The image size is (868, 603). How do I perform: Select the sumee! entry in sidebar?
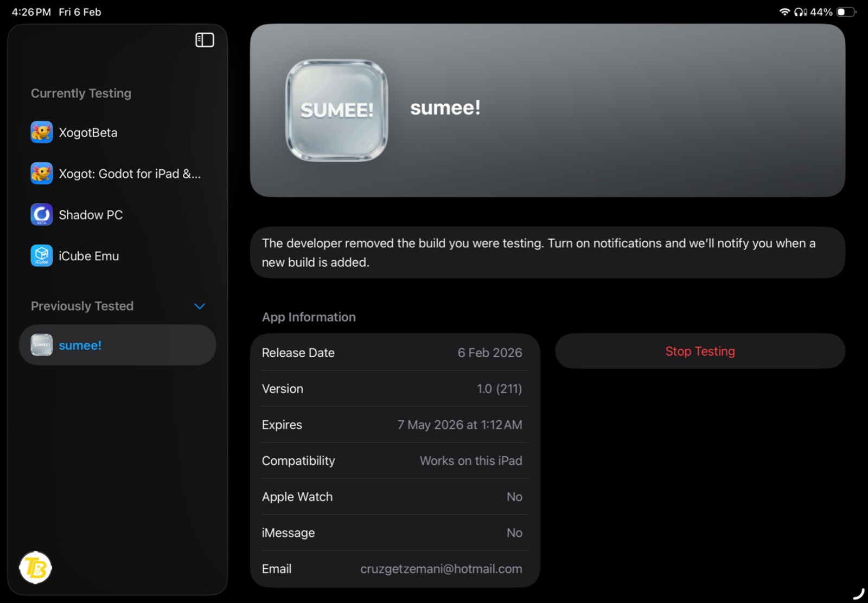point(117,345)
